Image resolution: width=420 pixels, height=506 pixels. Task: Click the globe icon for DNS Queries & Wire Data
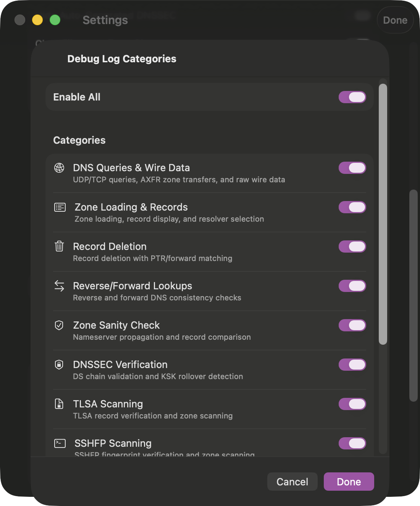[59, 167]
